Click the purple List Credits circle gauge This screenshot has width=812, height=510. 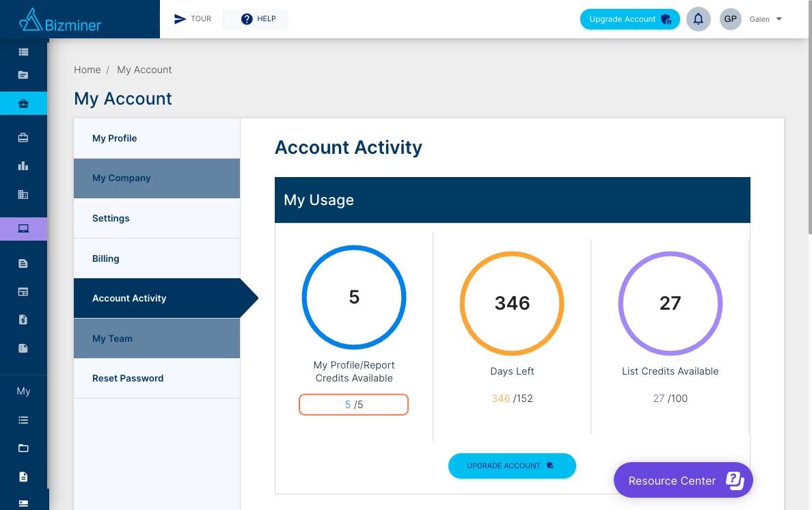670,304
